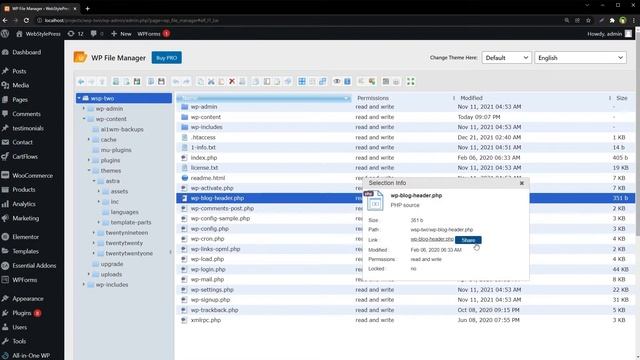Select the .htaccess file row
The height and width of the screenshot is (360, 640).
(x=406, y=137)
